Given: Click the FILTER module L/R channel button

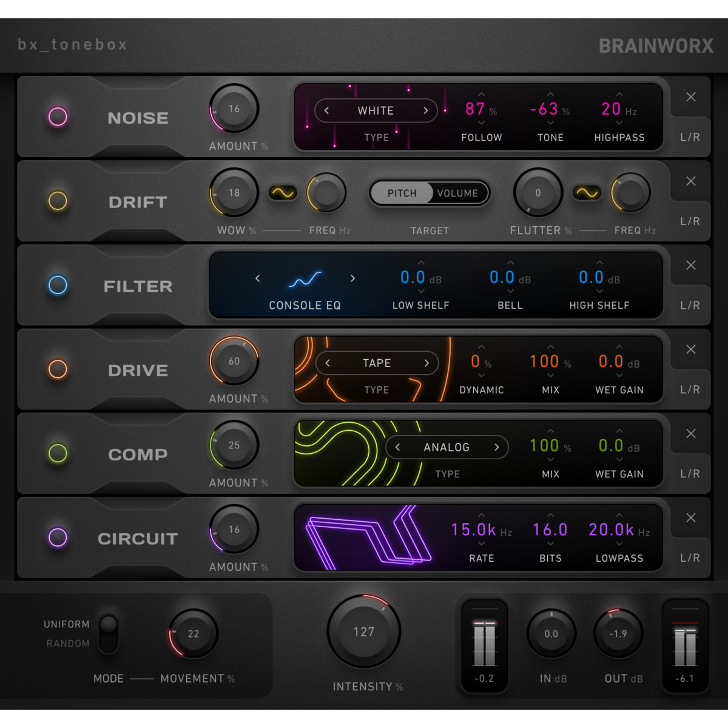Looking at the screenshot, I should [x=690, y=305].
